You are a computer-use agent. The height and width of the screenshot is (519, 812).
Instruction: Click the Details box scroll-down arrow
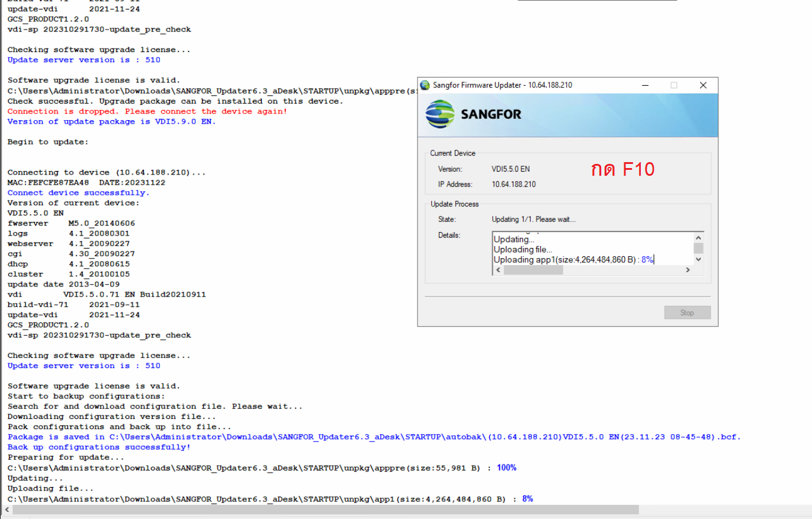point(698,259)
